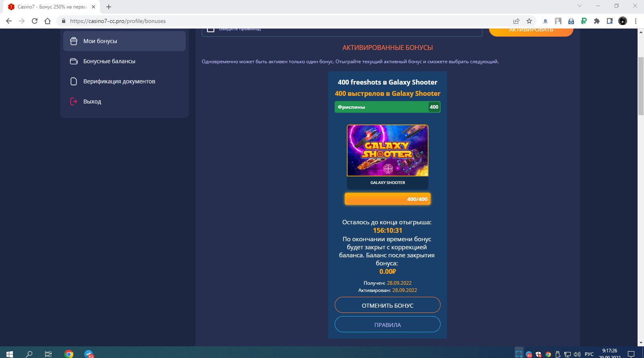The width and height of the screenshot is (644, 358).
Task: Open the tab search chevron in title bar
Action: (580, 6)
